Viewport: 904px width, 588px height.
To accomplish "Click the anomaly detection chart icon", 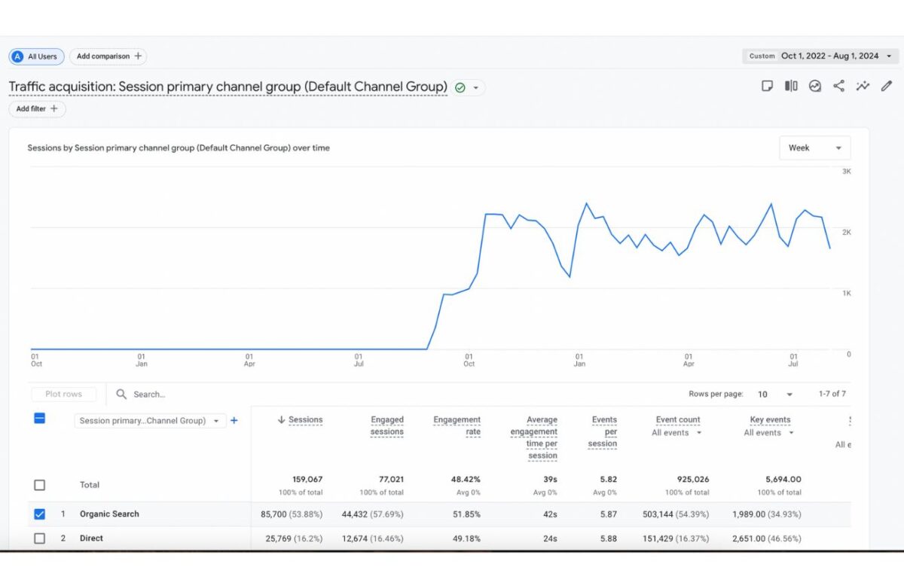I will (x=814, y=86).
